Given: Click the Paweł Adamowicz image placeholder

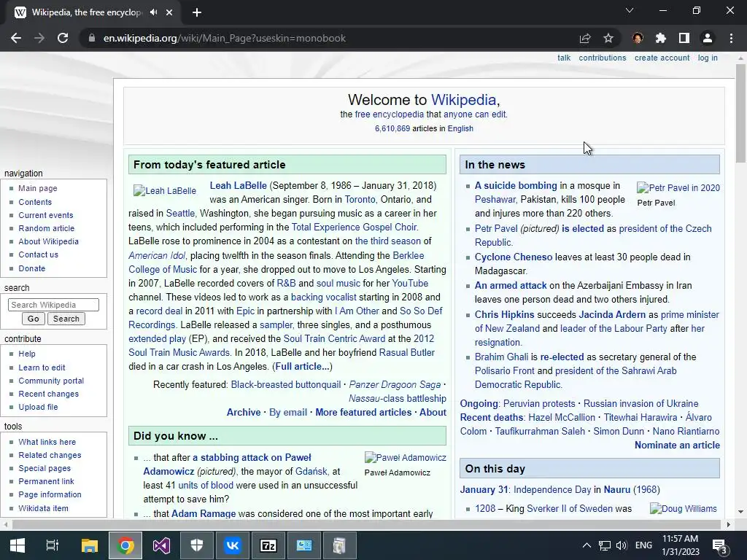Looking at the screenshot, I should [406, 458].
